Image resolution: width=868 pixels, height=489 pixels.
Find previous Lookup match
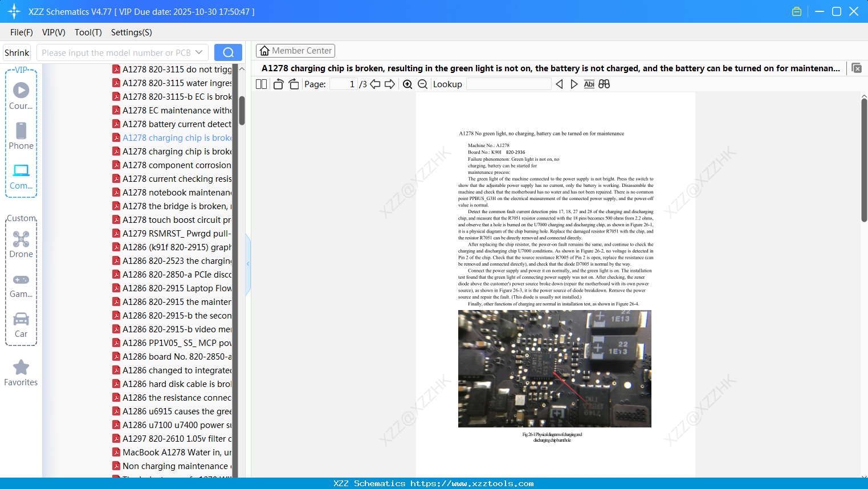tap(559, 84)
